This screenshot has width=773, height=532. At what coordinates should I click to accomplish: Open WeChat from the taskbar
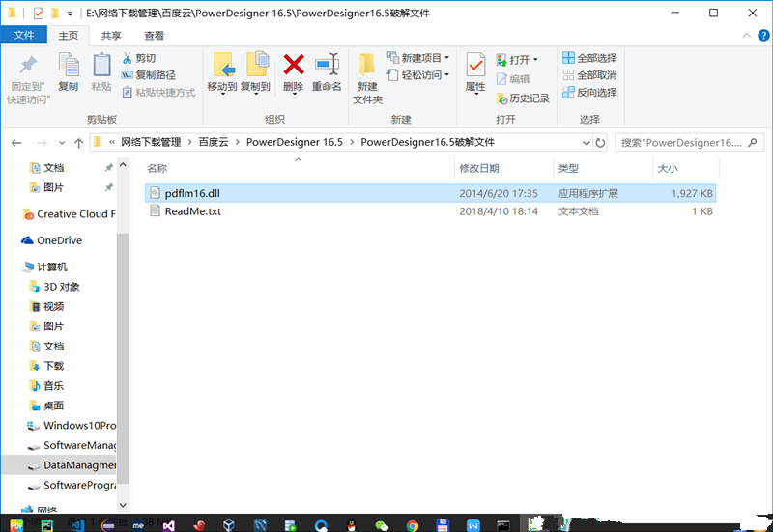pos(382,525)
